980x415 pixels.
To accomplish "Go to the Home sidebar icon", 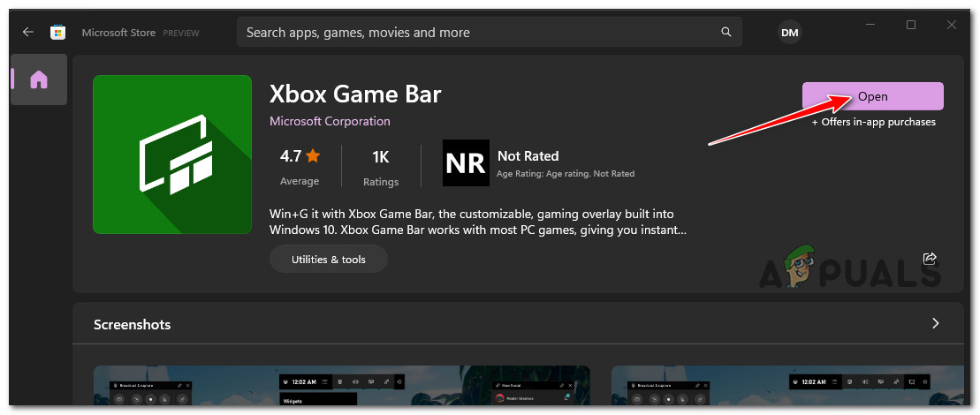I will coord(39,79).
